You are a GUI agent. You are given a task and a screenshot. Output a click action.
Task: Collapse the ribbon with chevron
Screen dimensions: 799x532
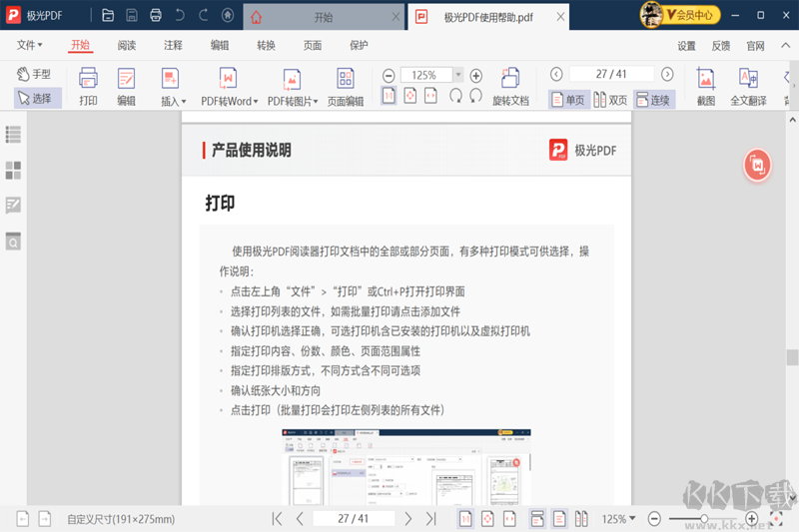785,45
